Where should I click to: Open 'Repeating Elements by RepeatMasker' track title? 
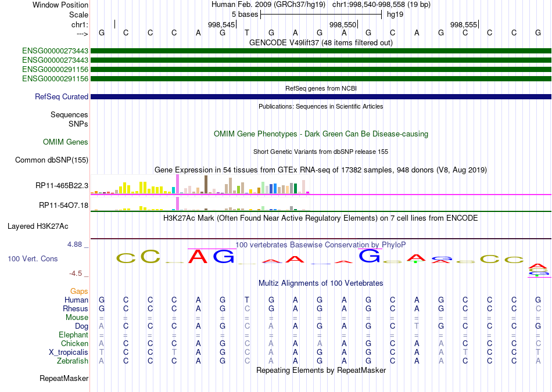click(321, 370)
